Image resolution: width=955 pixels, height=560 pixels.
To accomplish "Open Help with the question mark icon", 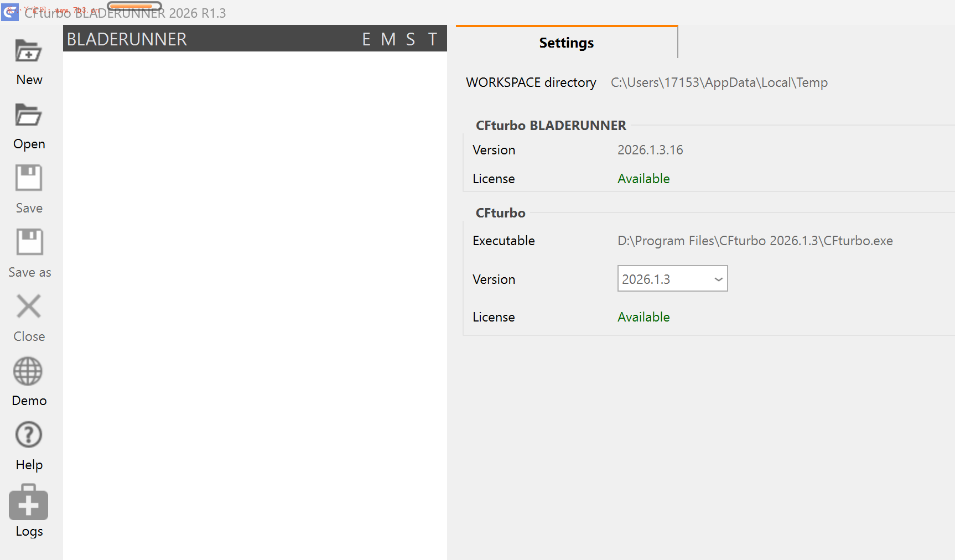I will (29, 435).
